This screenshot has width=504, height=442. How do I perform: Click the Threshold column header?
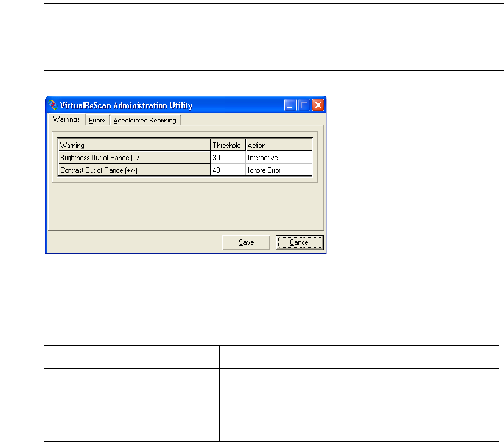(x=228, y=145)
